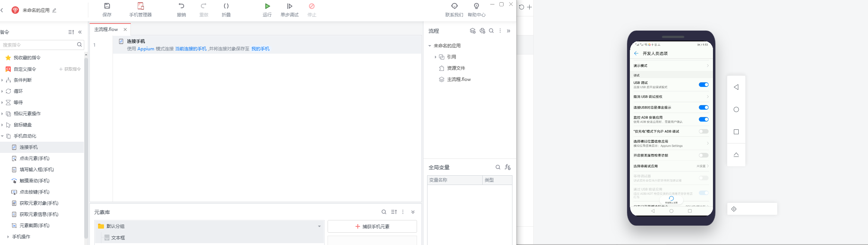868x245 pixels.
Task: Collapse the 流程 panel with double chevron
Action: (509, 31)
